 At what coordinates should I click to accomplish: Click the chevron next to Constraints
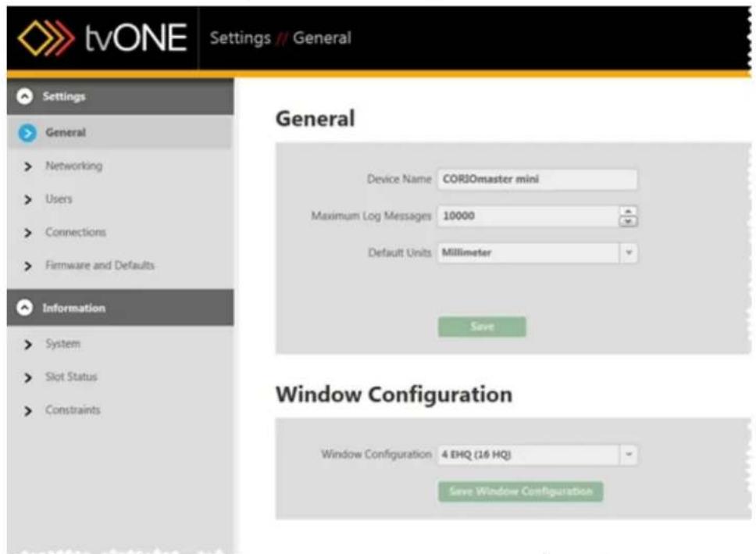pos(28,411)
